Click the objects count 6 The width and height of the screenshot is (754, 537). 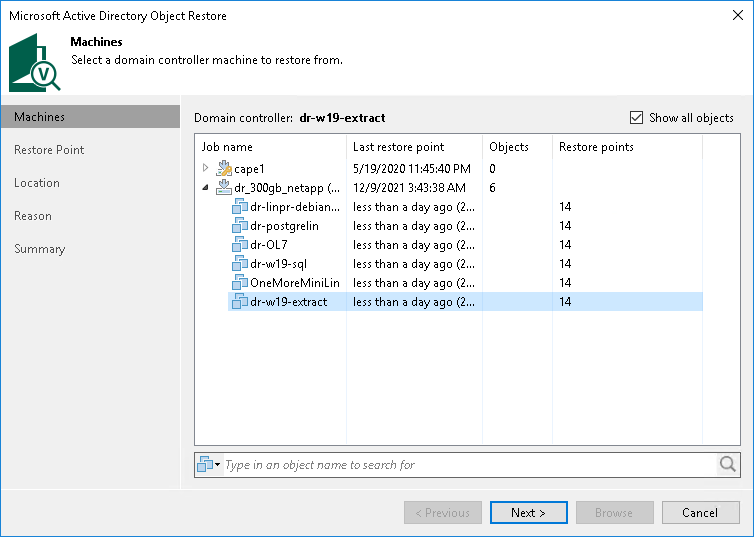(492, 188)
